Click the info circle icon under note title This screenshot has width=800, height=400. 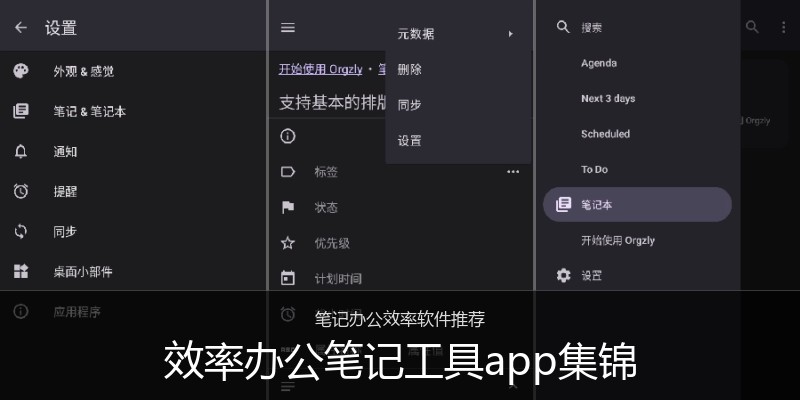point(288,136)
